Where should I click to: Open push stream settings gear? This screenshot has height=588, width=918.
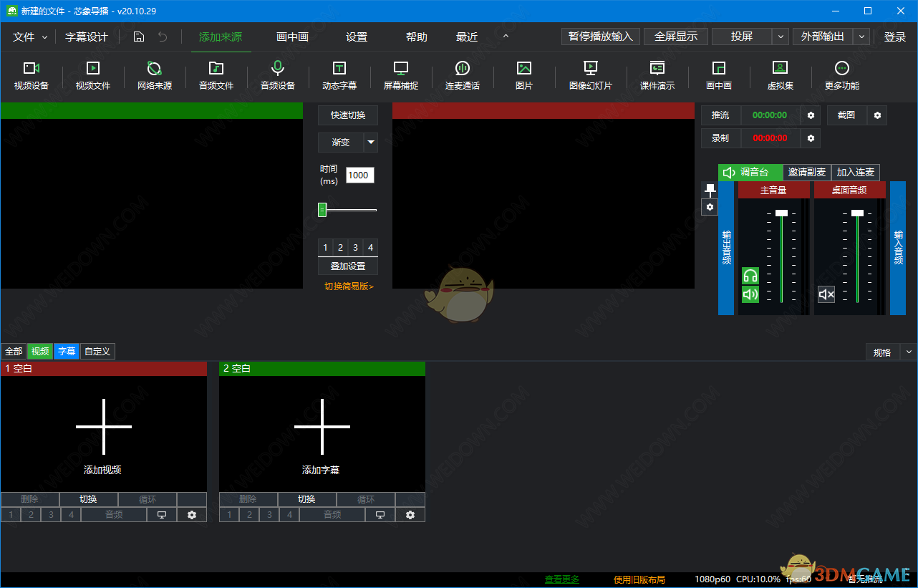(x=811, y=115)
